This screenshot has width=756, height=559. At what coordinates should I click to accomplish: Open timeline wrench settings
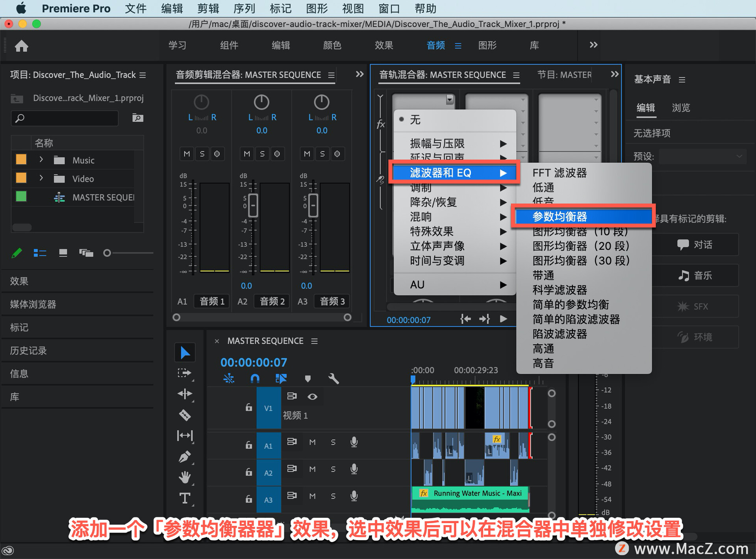point(333,379)
